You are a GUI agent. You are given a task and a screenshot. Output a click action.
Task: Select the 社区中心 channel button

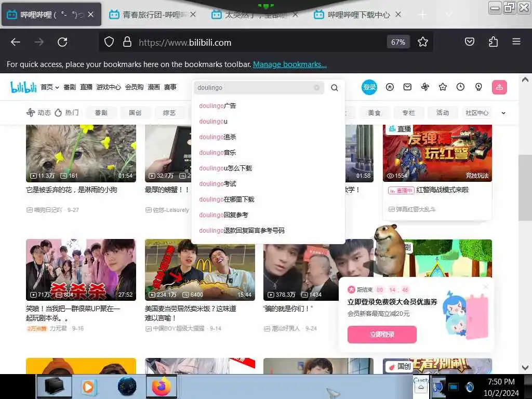(477, 113)
